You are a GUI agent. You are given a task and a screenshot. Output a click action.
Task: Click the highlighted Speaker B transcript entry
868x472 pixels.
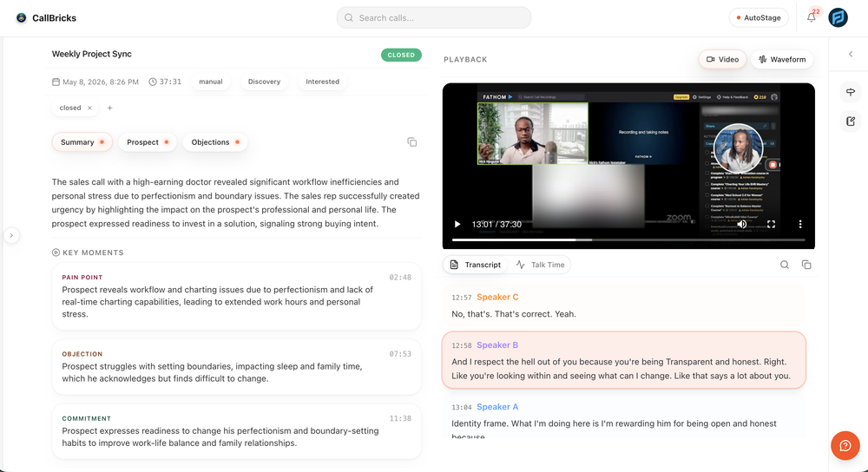coord(623,360)
